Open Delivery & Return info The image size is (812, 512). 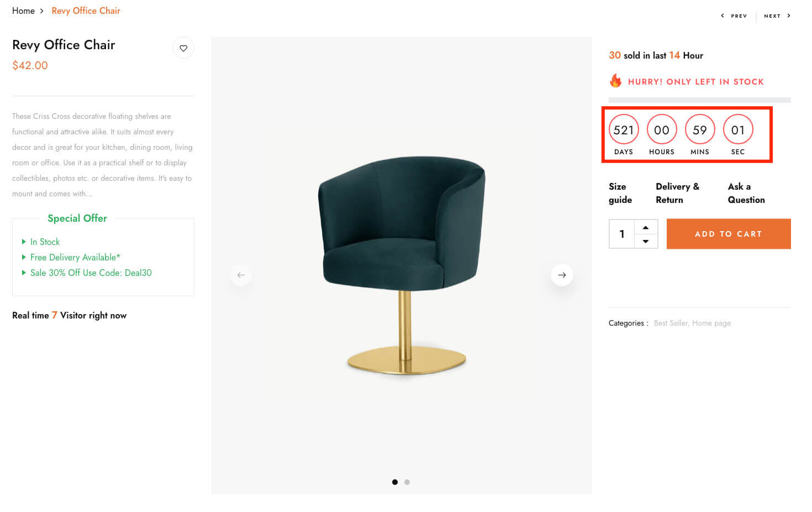(678, 193)
